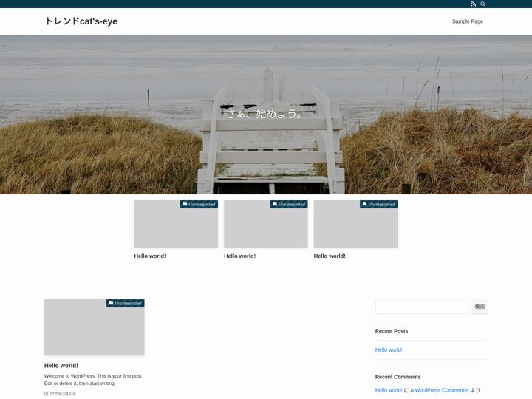This screenshot has width=532, height=399.
Task: Open the search icon in top bar
Action: click(482, 4)
